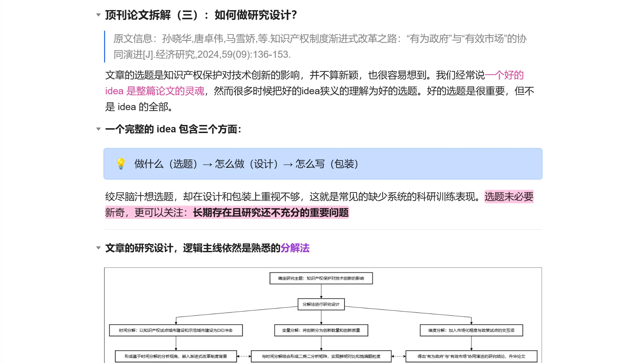644x363 pixels.
Task: Click the highlighted text 长期存在且研究还不充分的重要问题
Action: coord(271,212)
